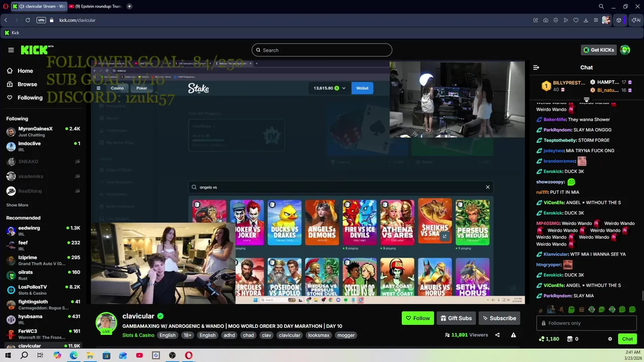Screen dimensions: 644x362
Task: Open the chat shop icon
Action: coord(570,339)
